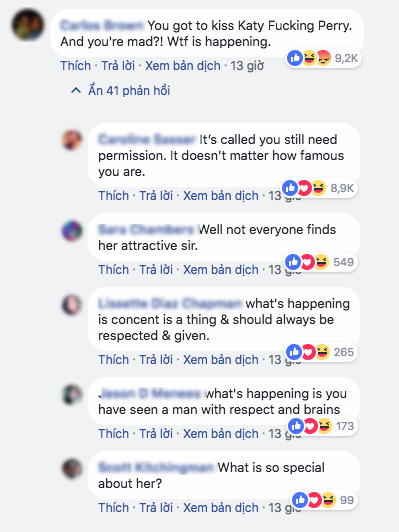Like the 'concent is a thing' reply
Screen dimensions: 399x532
(x=114, y=359)
